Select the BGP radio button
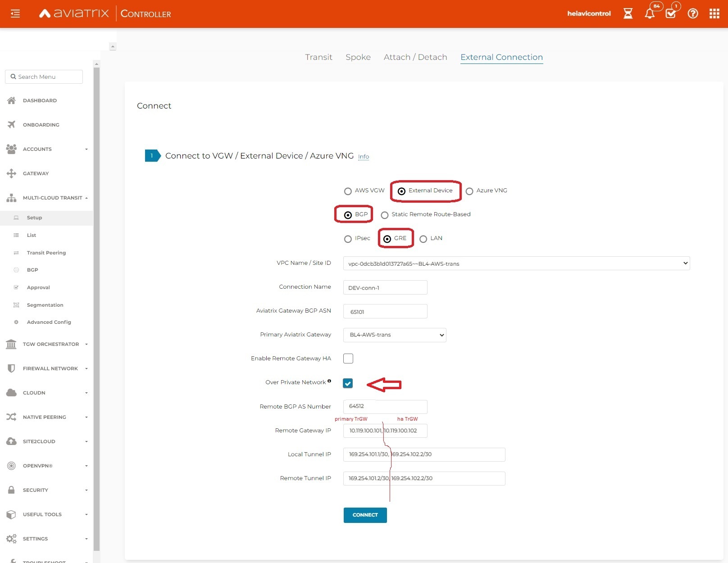The image size is (728, 563). pyautogui.click(x=348, y=215)
